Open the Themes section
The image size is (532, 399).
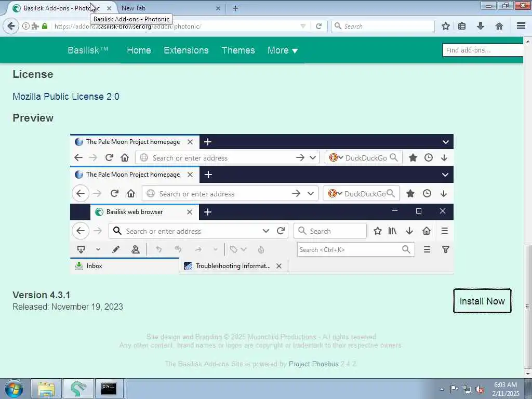[x=238, y=50]
